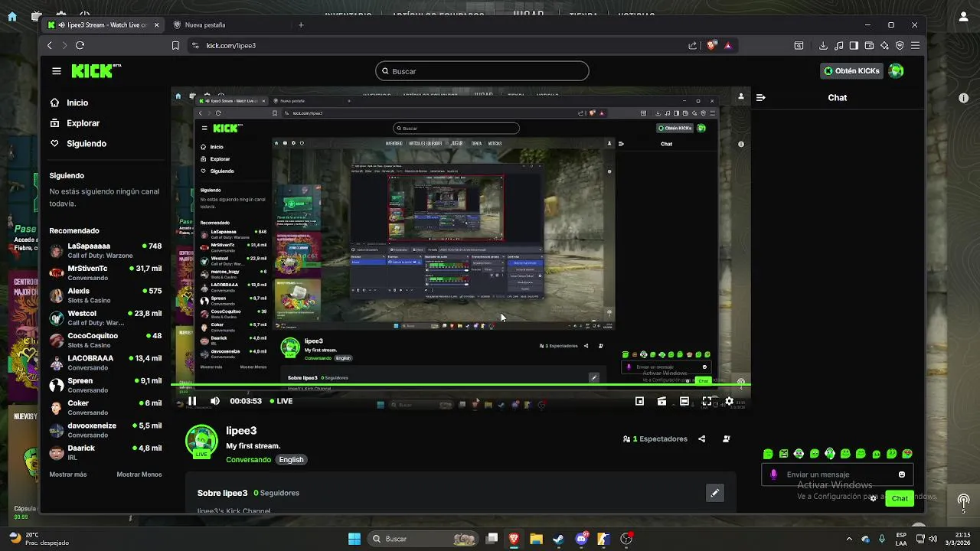Select lipee3 Stream browser tab
This screenshot has width=980, height=551.
[103, 24]
